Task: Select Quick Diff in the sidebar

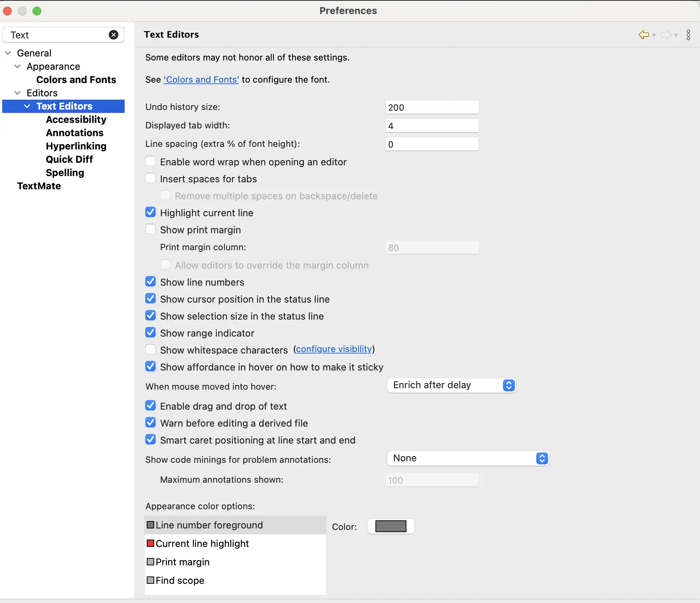Action: click(x=69, y=159)
